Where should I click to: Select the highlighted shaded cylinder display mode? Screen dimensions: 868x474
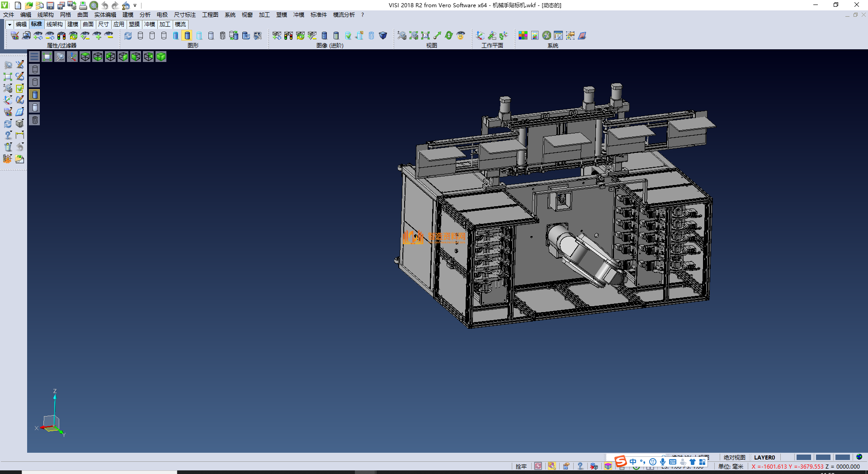(187, 35)
